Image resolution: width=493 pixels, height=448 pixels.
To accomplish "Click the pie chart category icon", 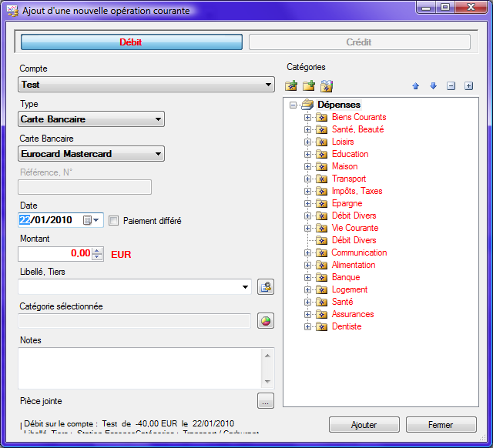I will [266, 321].
